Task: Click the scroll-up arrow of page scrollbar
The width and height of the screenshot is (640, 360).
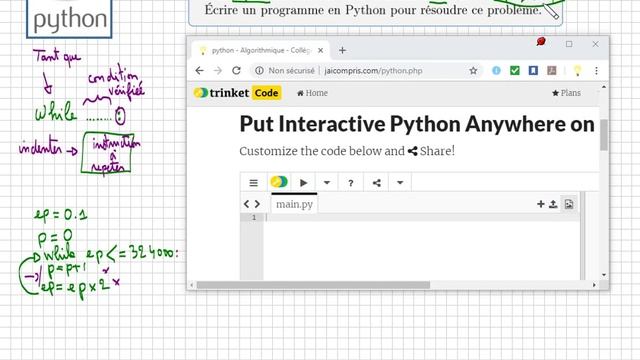Action: tap(604, 87)
